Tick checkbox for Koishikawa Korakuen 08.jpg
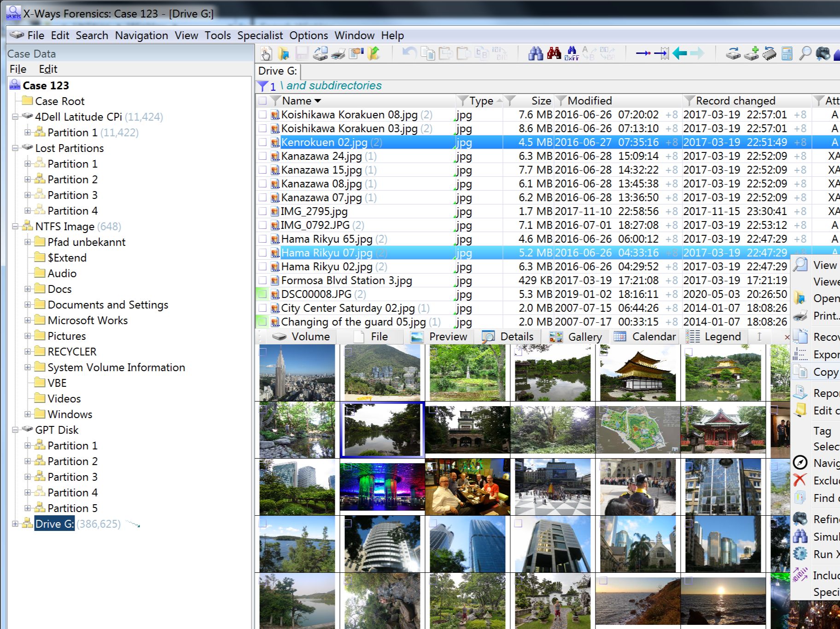 (x=262, y=115)
